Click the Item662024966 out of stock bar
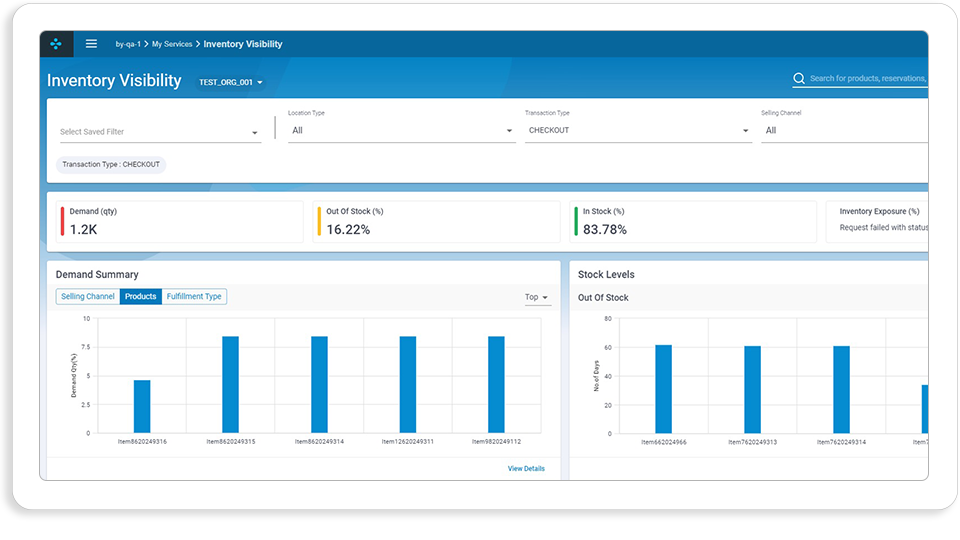Screen dimensions: 960x540 tap(664, 389)
